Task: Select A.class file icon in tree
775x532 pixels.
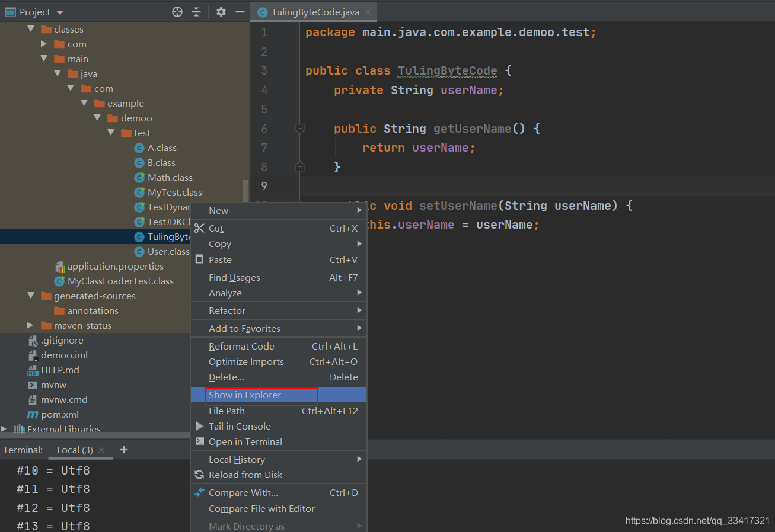Action: 139,148
